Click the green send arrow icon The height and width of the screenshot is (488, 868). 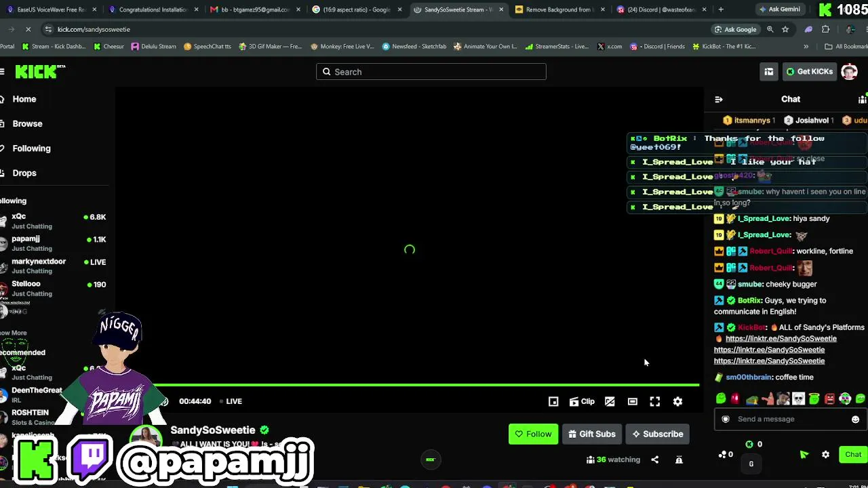click(804, 454)
